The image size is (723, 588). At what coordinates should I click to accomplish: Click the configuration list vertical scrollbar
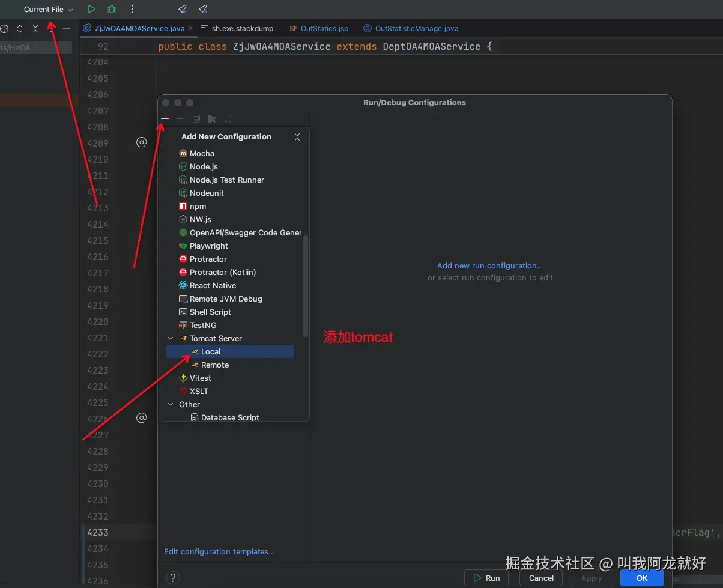pyautogui.click(x=305, y=285)
